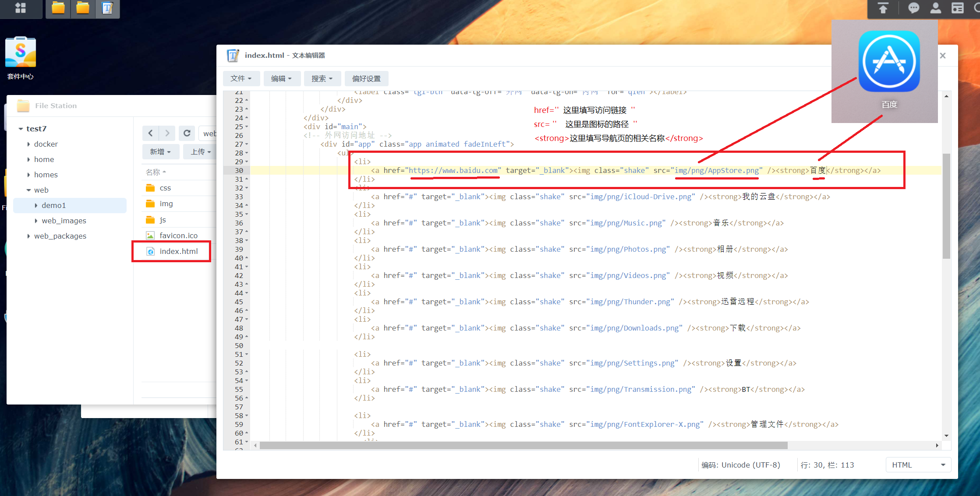Toggle code fold marker at line 29

(x=247, y=162)
